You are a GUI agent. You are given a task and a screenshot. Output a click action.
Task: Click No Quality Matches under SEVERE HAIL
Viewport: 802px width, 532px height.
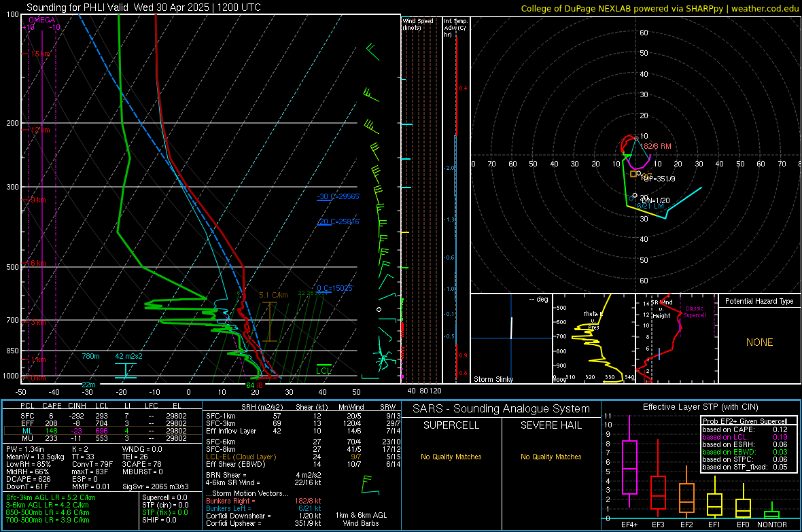551,457
